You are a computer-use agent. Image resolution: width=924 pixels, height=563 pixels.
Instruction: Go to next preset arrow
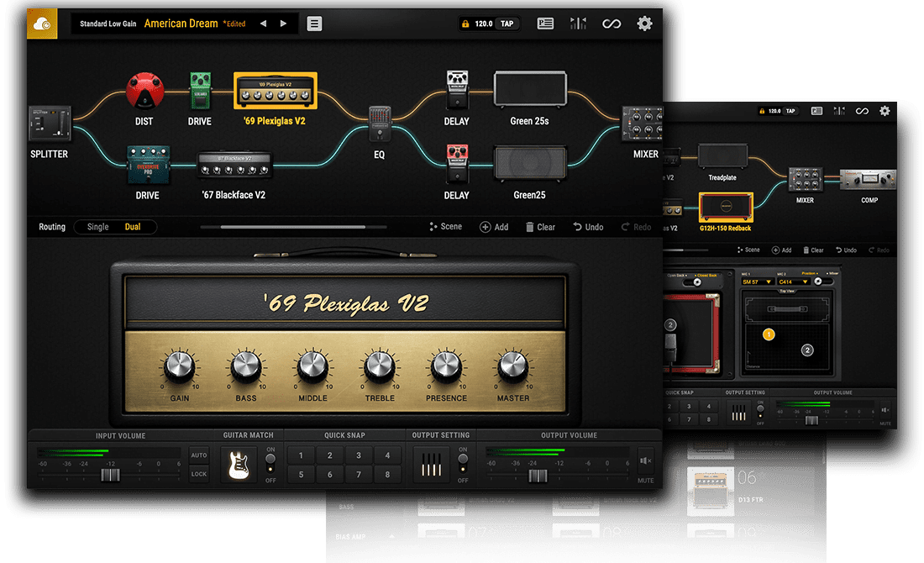pyautogui.click(x=283, y=24)
